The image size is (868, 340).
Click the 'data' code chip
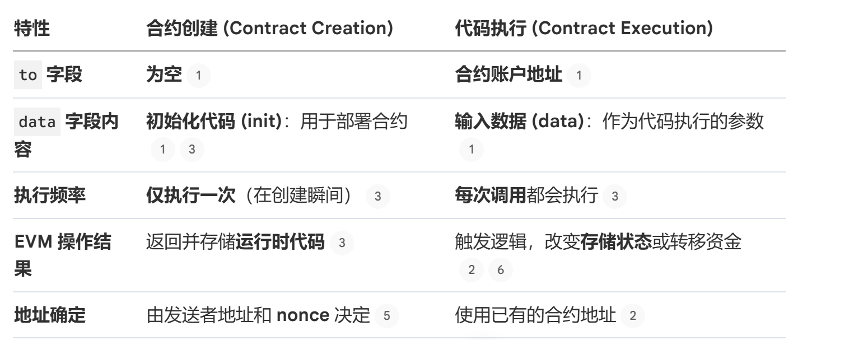coord(37,122)
